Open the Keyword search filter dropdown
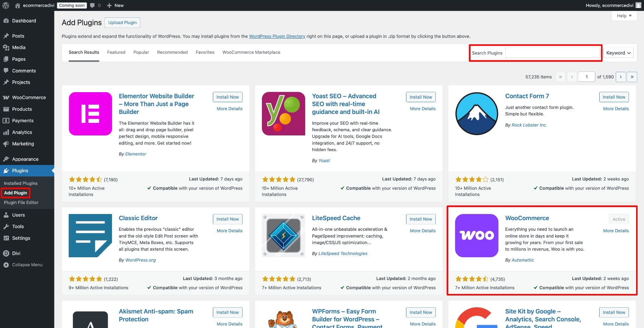The width and height of the screenshot is (644, 328). point(618,53)
